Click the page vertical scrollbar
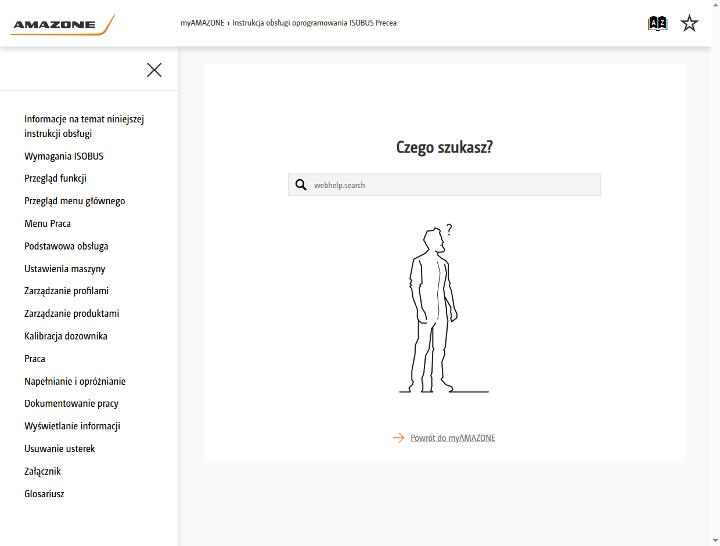The width and height of the screenshot is (720, 546). click(715, 273)
